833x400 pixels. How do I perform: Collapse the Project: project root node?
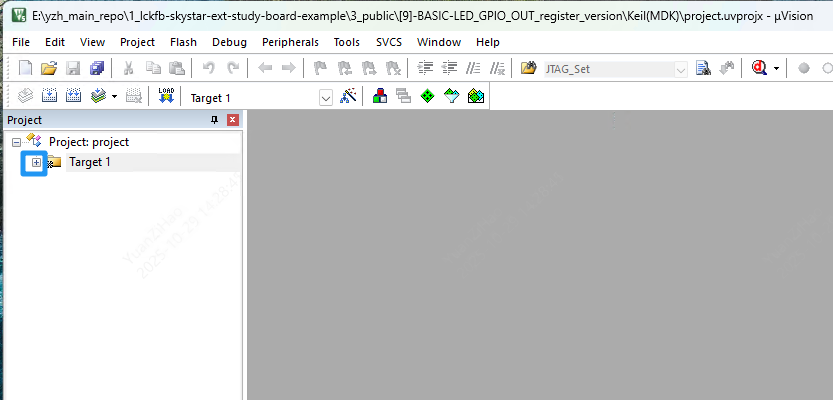pos(17,142)
